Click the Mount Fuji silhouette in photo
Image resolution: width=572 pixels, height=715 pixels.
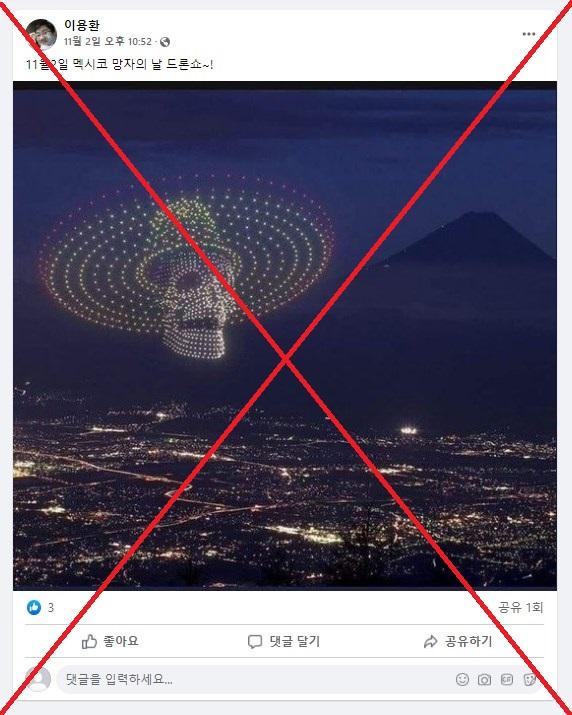470,242
